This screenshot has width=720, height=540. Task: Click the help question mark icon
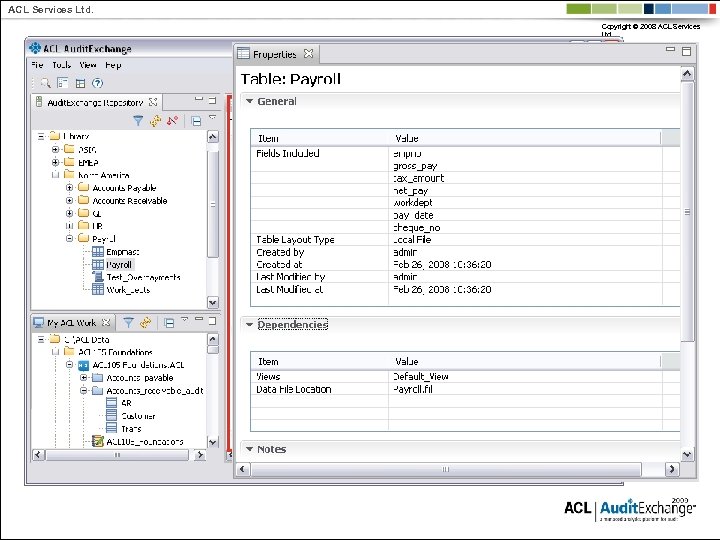pos(97,83)
